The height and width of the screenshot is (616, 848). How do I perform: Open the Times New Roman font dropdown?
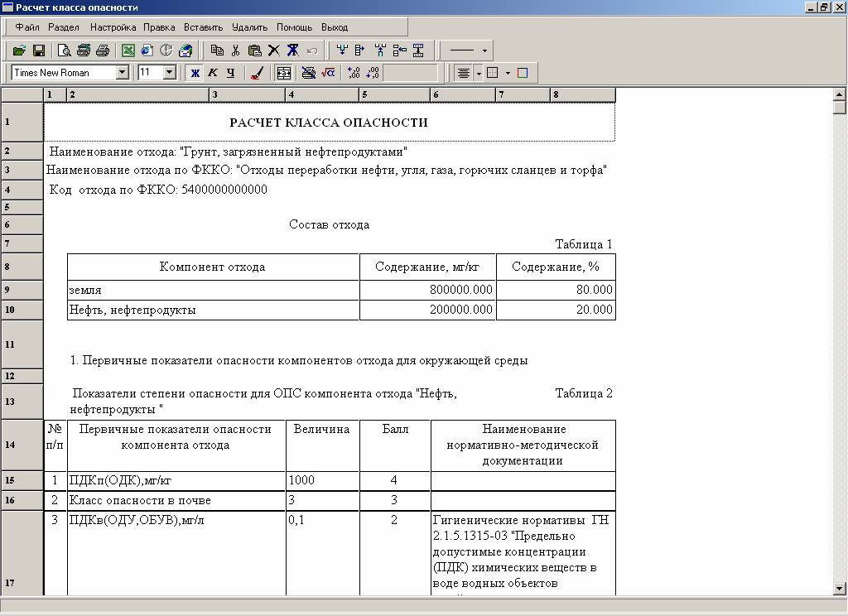[x=123, y=73]
